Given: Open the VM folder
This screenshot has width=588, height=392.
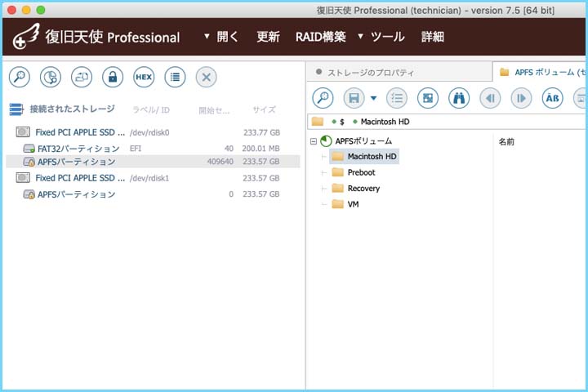Looking at the screenshot, I should click(345, 204).
